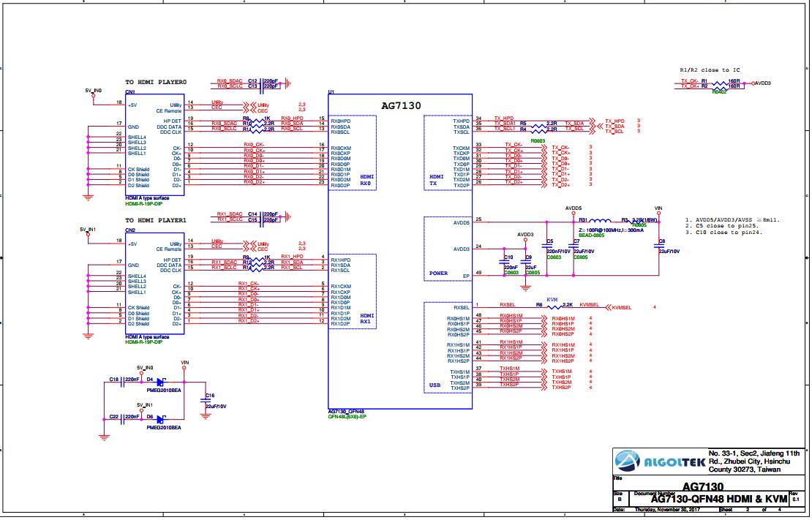The image size is (812, 520).
Task: Select the HDMI RX0 dashed pin group
Action: point(353,153)
